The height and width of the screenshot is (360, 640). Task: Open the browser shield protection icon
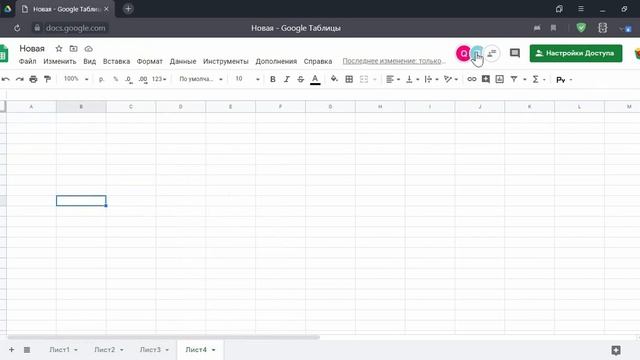coord(581,28)
